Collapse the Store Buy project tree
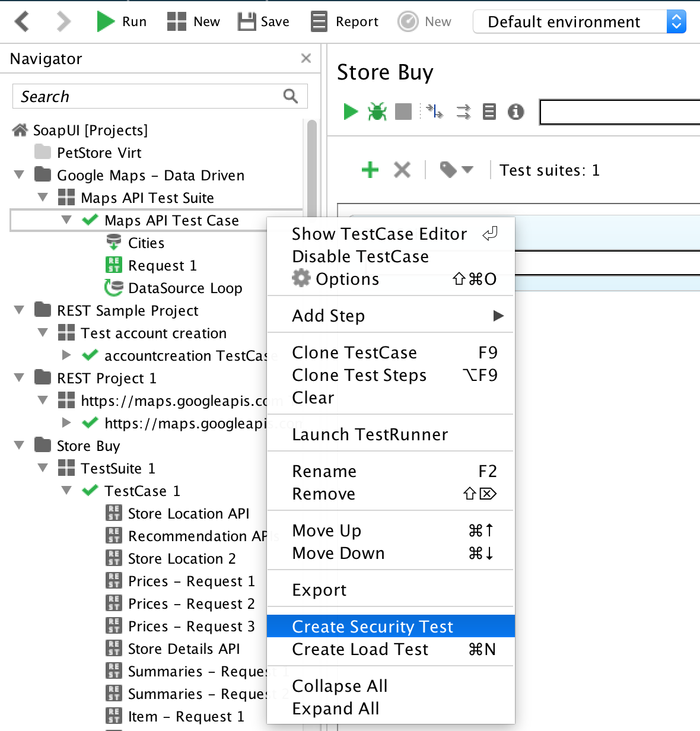700x731 pixels. (20, 446)
